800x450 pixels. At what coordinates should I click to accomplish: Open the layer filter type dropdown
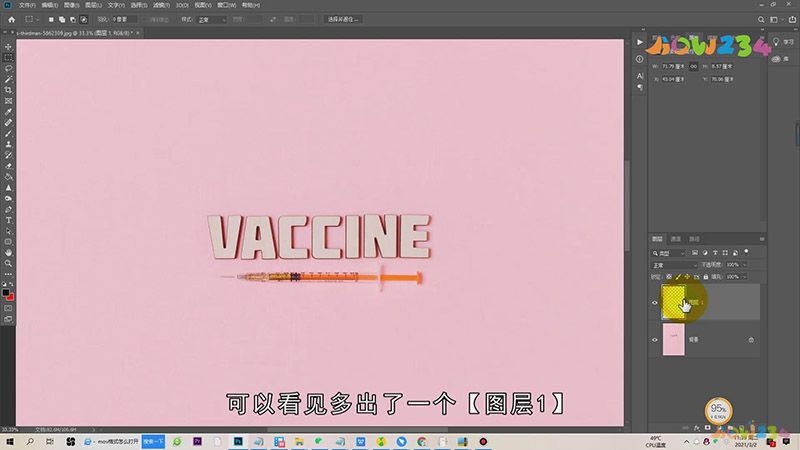coord(669,253)
